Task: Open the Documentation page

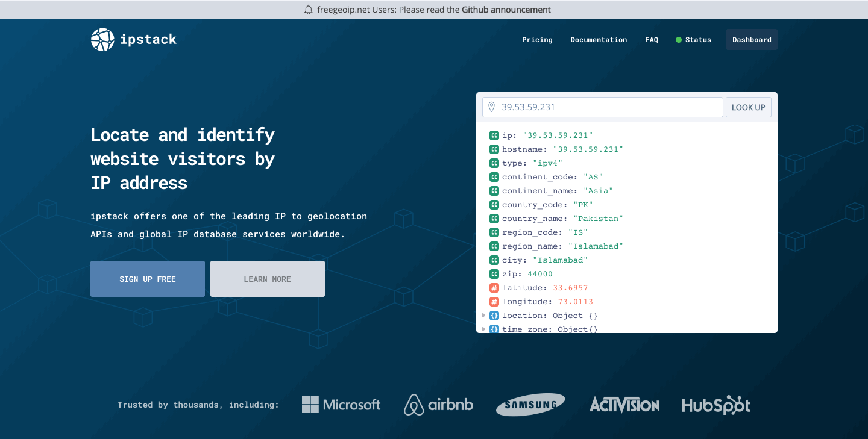Action: (x=599, y=40)
